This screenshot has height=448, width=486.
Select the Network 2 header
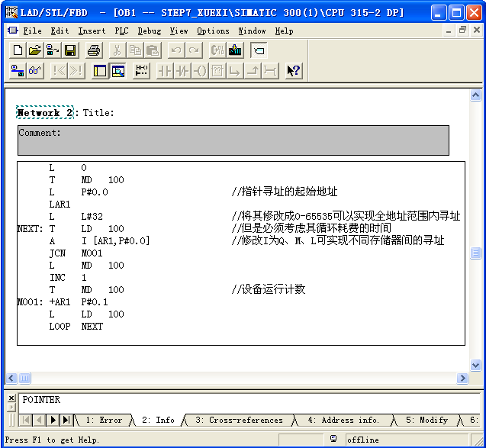(x=44, y=112)
